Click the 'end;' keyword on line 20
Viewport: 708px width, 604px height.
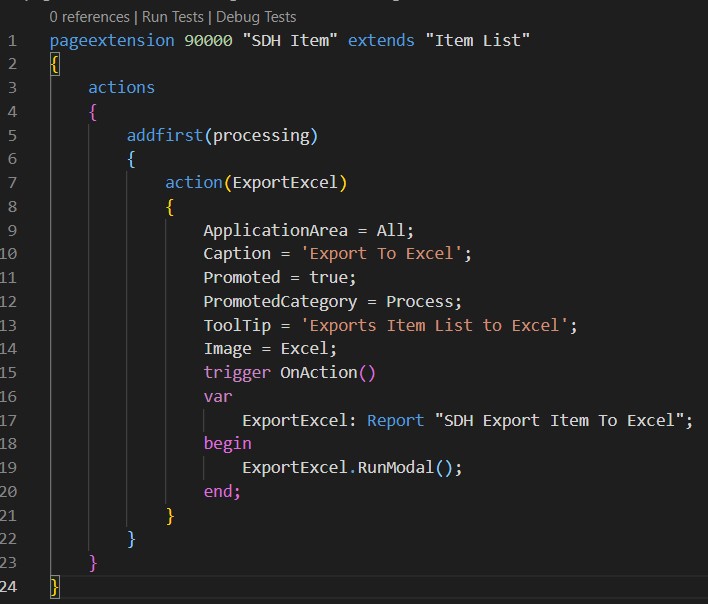pyautogui.click(x=222, y=491)
